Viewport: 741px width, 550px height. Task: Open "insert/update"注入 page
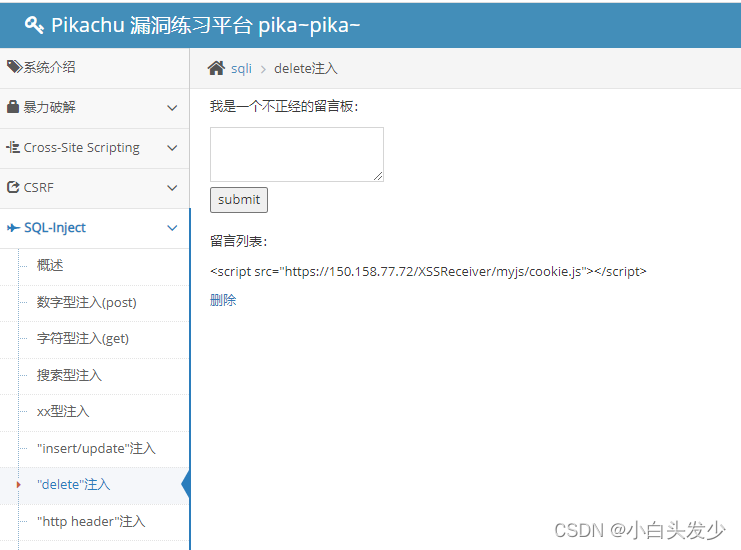[95, 449]
